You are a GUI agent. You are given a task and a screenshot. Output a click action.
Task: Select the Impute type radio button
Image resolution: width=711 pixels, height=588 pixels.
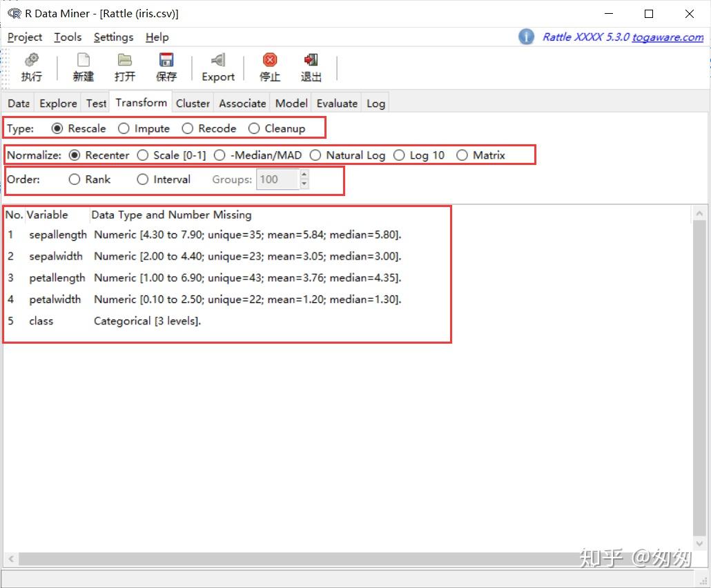[x=124, y=129]
